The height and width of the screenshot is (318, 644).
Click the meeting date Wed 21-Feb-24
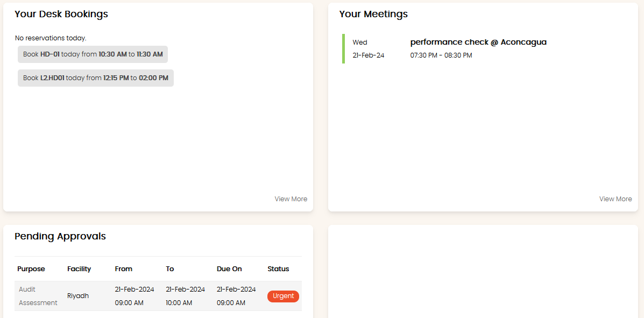pyautogui.click(x=368, y=49)
